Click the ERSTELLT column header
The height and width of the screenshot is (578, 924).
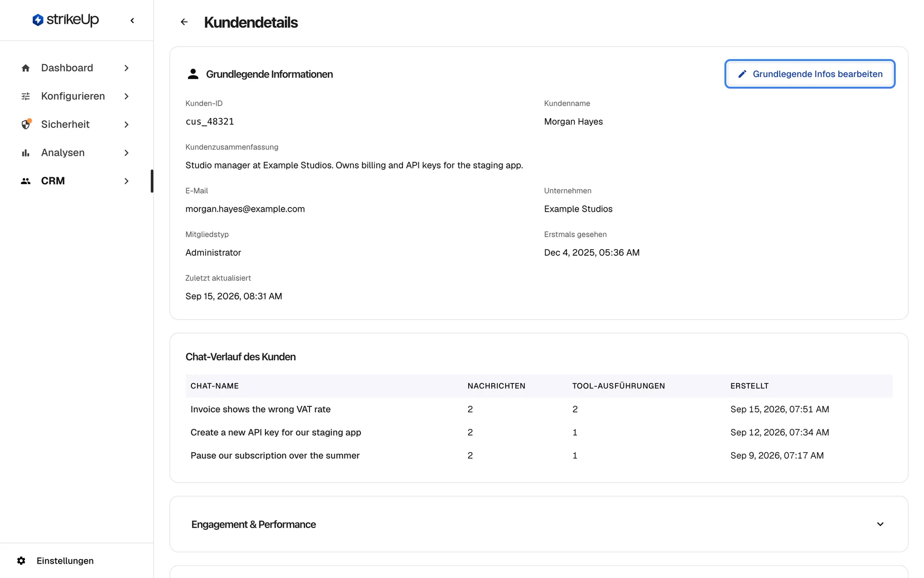[749, 386]
